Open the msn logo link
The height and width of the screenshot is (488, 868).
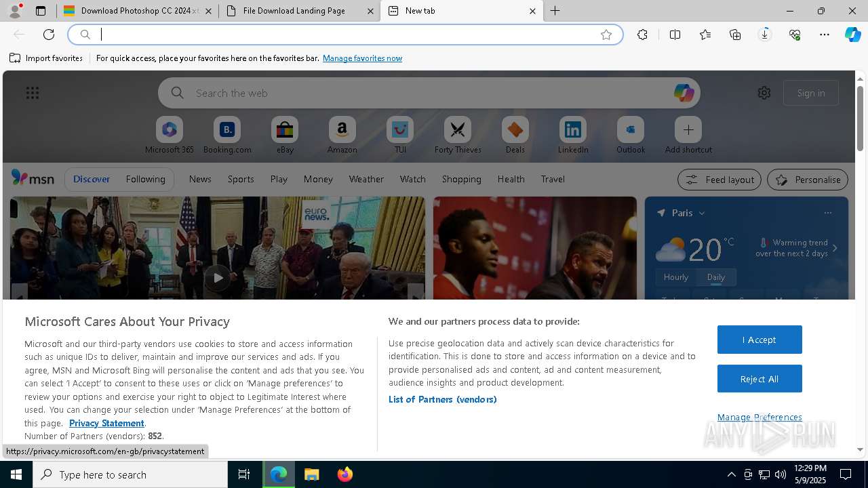[33, 178]
